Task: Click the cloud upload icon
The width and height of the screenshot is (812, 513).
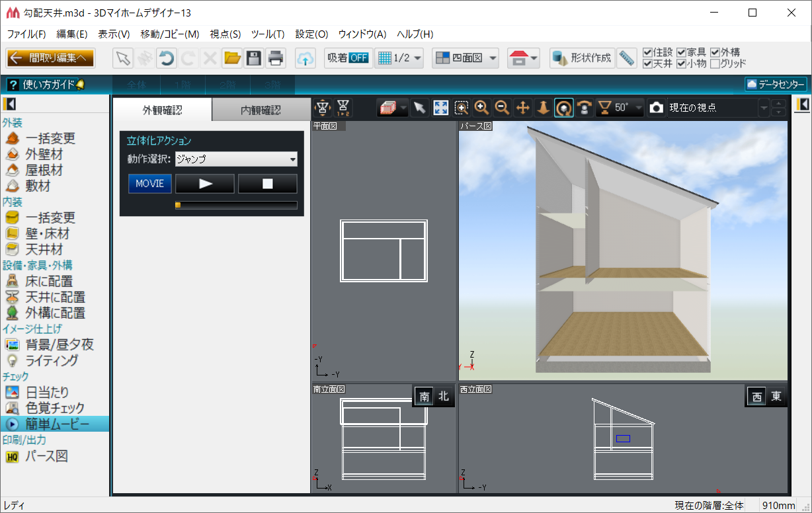Action: [305, 58]
